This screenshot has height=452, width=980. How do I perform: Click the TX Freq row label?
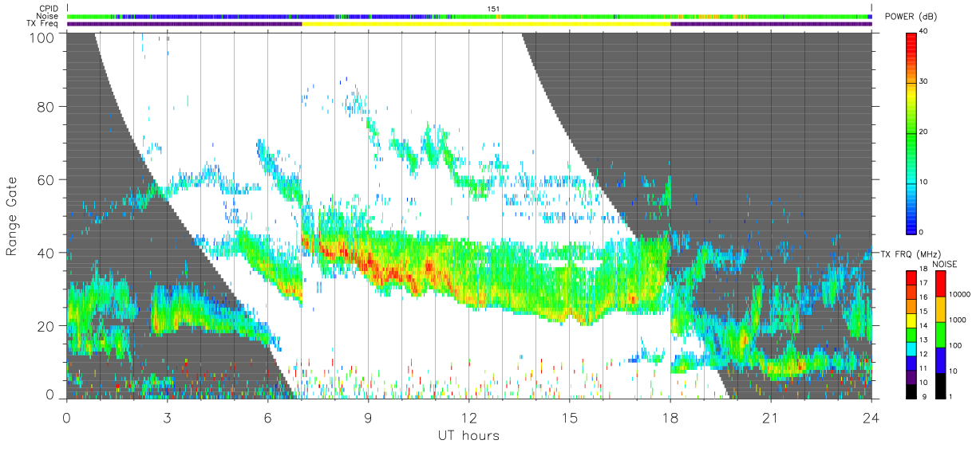[43, 24]
